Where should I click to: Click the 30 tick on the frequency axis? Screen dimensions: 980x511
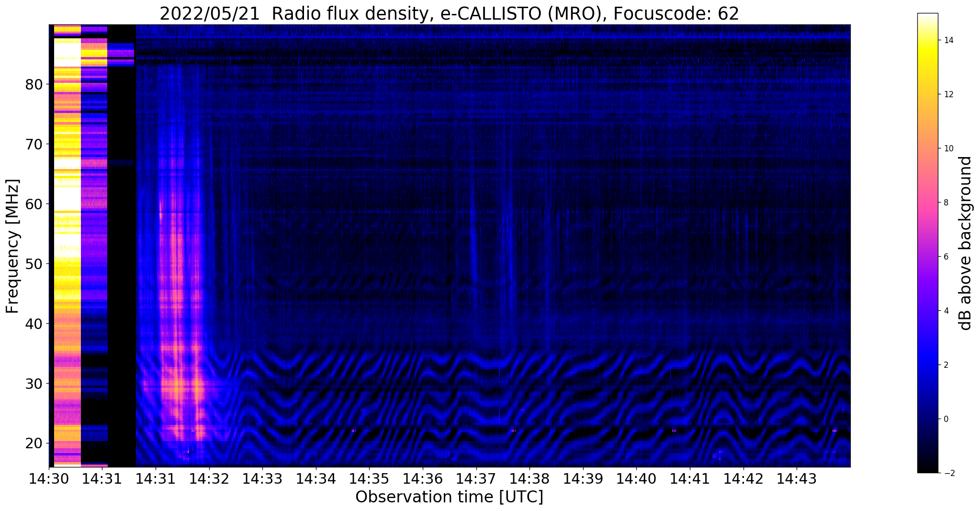tap(34, 384)
